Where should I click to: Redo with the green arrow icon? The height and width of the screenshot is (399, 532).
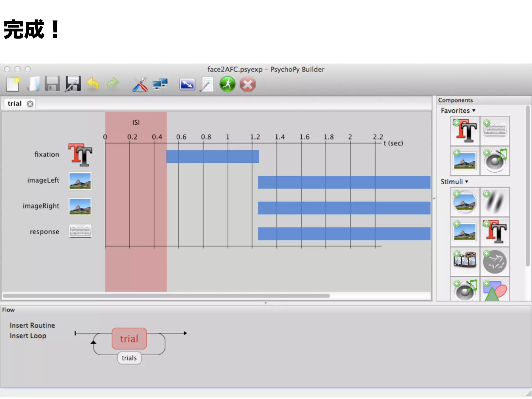coord(113,84)
